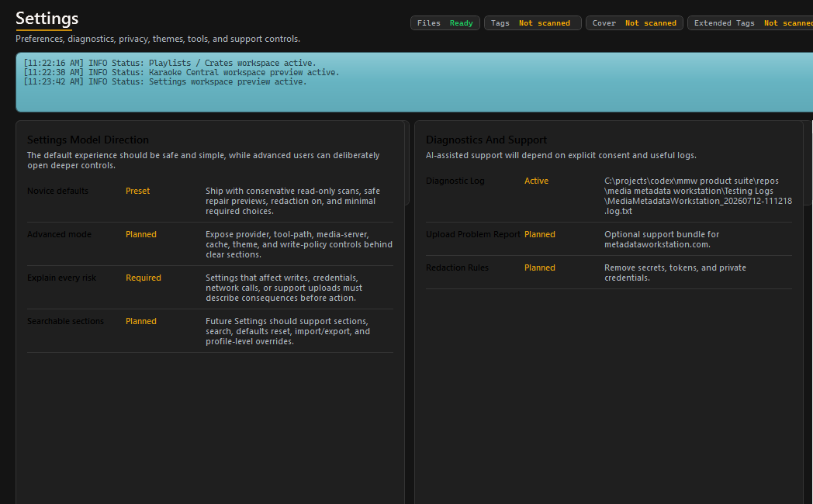Click the Files Ready status chip
The image size is (813, 504).
(x=445, y=23)
